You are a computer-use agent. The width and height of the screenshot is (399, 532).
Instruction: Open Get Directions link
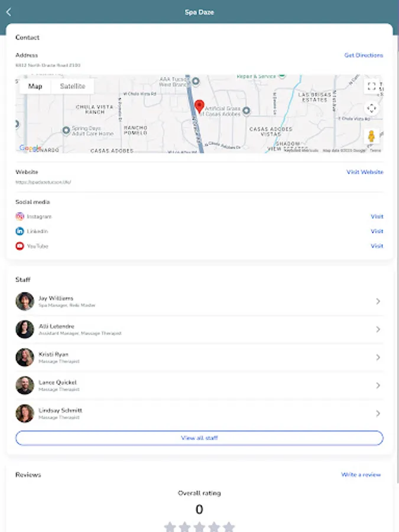(x=364, y=55)
